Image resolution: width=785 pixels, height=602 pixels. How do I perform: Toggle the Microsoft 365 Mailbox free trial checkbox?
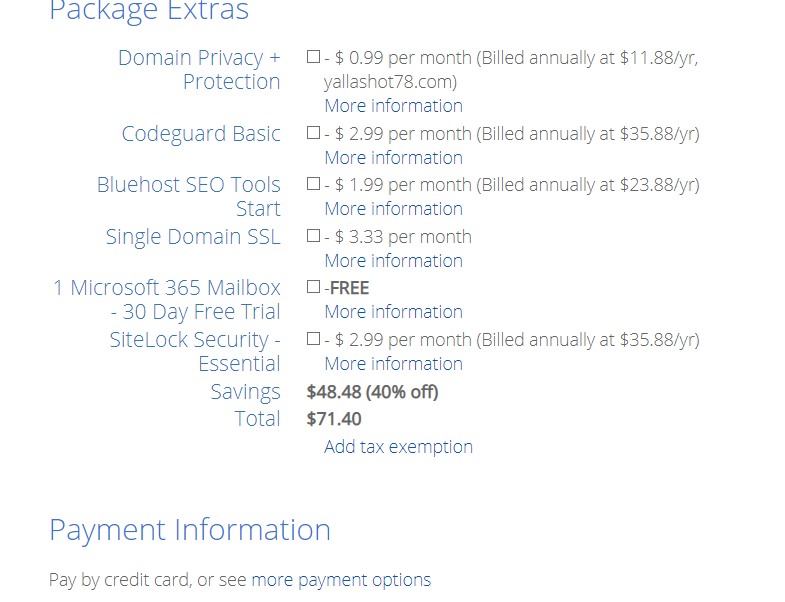click(313, 287)
